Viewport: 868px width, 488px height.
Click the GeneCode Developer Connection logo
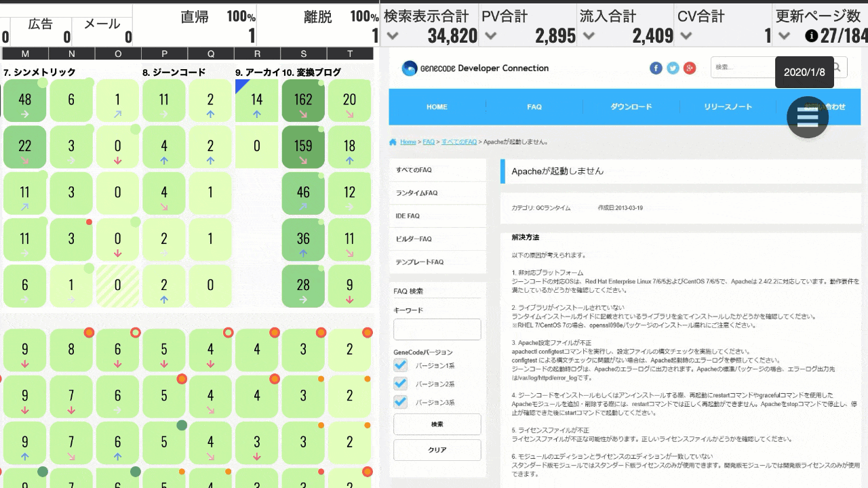click(475, 68)
